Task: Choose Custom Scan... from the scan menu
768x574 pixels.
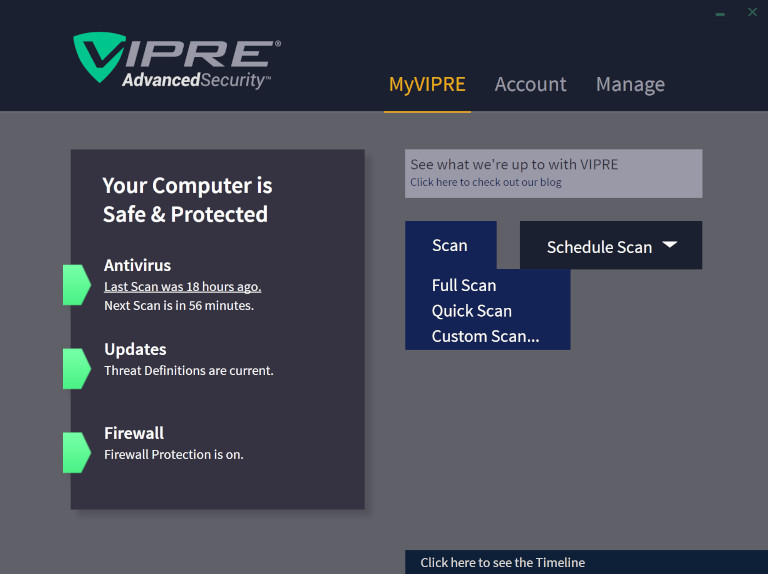Action: click(x=485, y=336)
